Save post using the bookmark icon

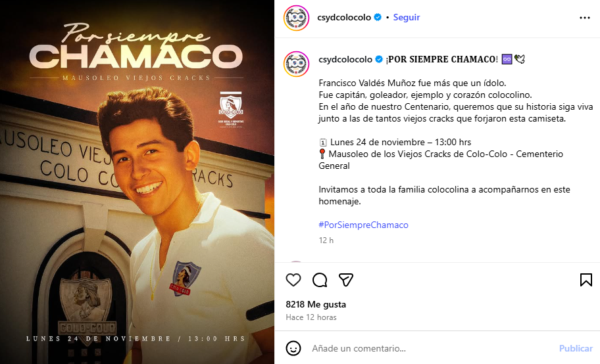pos(586,280)
